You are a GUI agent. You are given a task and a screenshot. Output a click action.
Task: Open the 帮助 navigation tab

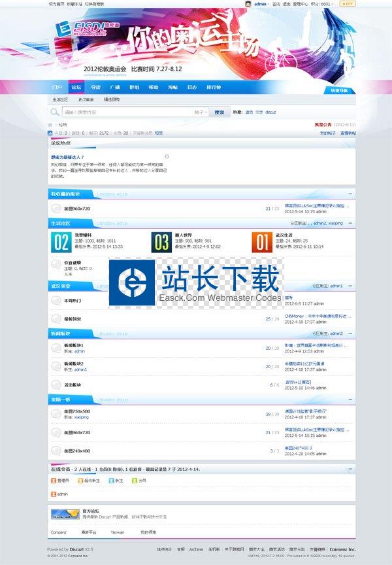pyautogui.click(x=154, y=87)
